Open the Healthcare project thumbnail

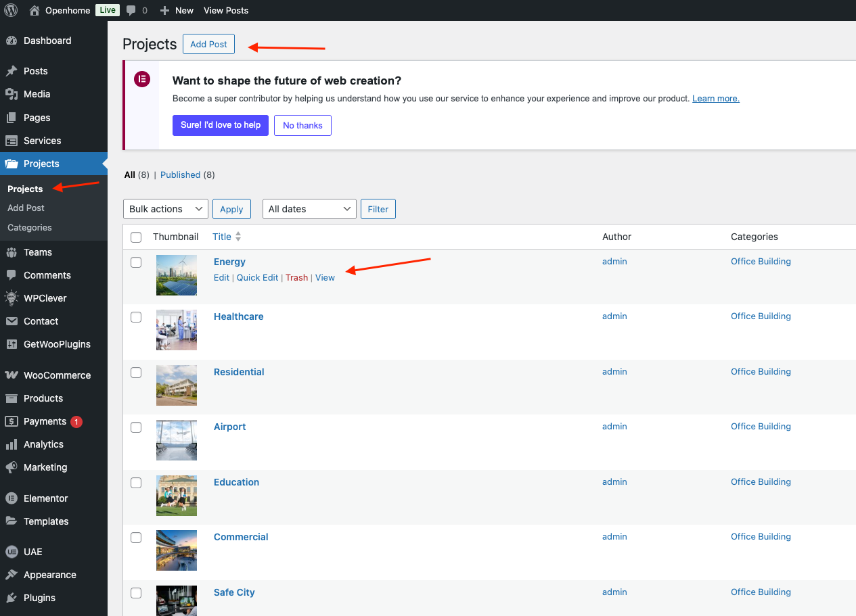click(x=177, y=330)
